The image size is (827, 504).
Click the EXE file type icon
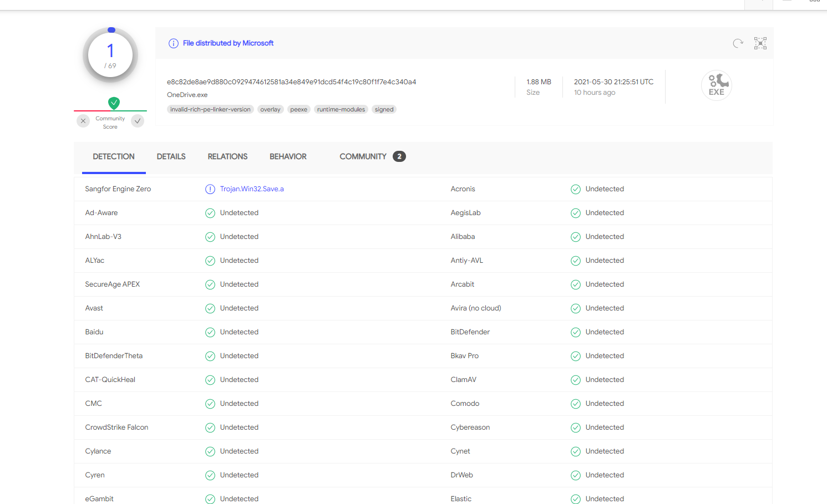pos(716,85)
